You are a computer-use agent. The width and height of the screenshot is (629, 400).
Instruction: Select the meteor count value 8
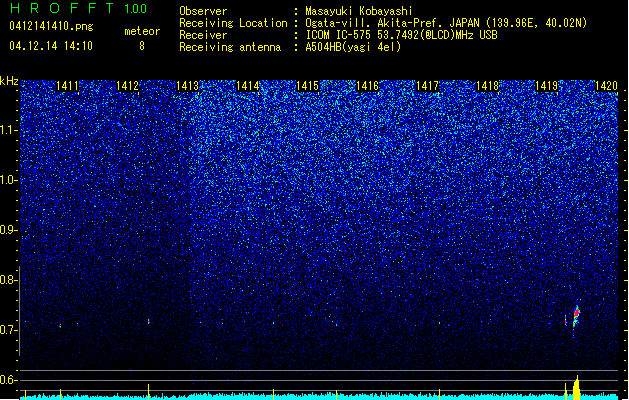pyautogui.click(x=142, y=46)
